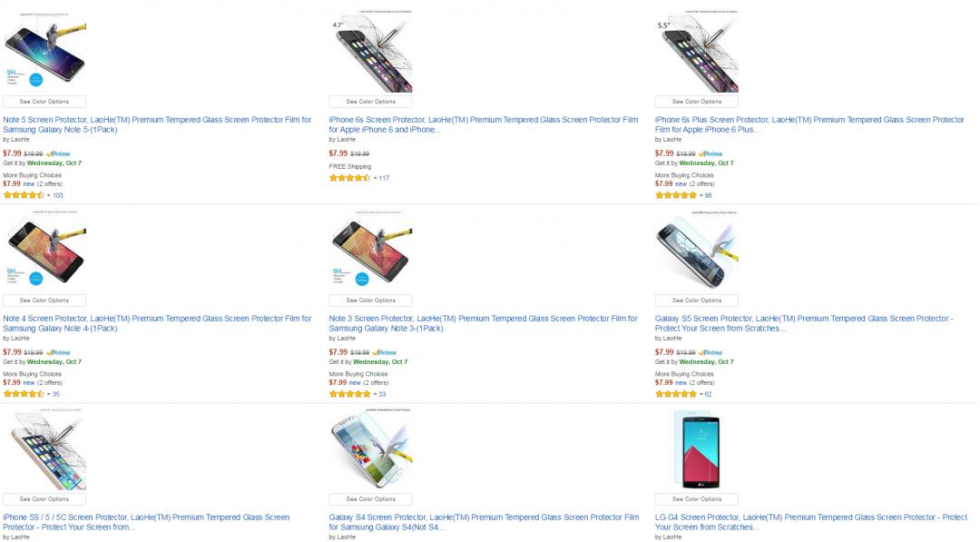Open See Color Options for iPhone 6s Plus
The height and width of the screenshot is (542, 980).
point(696,102)
